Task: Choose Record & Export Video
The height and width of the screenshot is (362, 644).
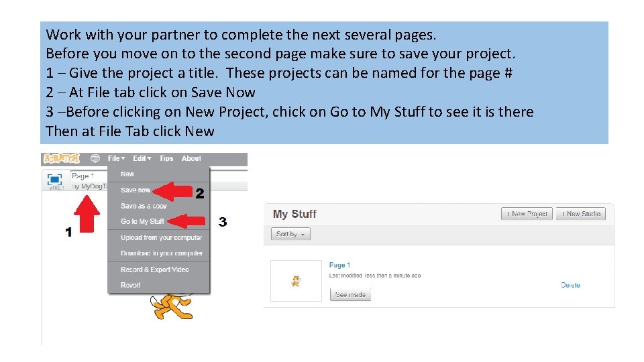Action: coord(154,269)
